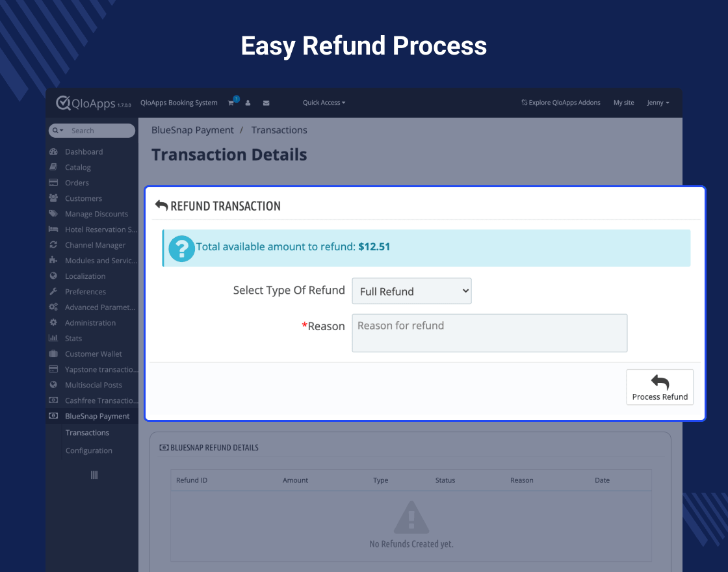The width and height of the screenshot is (728, 572).
Task: Click the Manage Discounts tag icon
Action: [x=53, y=214]
